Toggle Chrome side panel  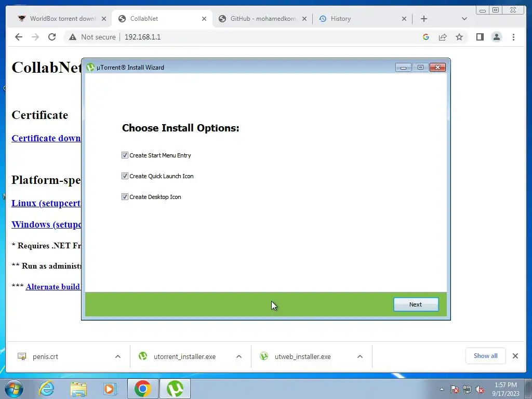click(480, 37)
